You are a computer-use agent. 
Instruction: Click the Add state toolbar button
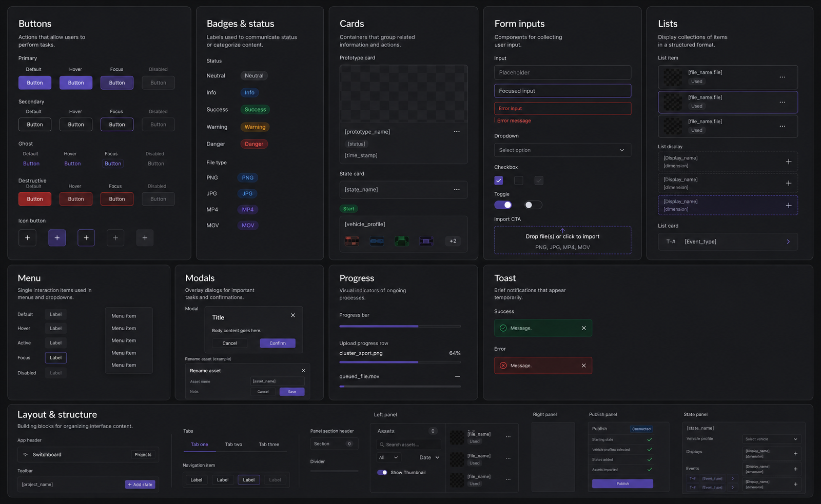(x=140, y=485)
